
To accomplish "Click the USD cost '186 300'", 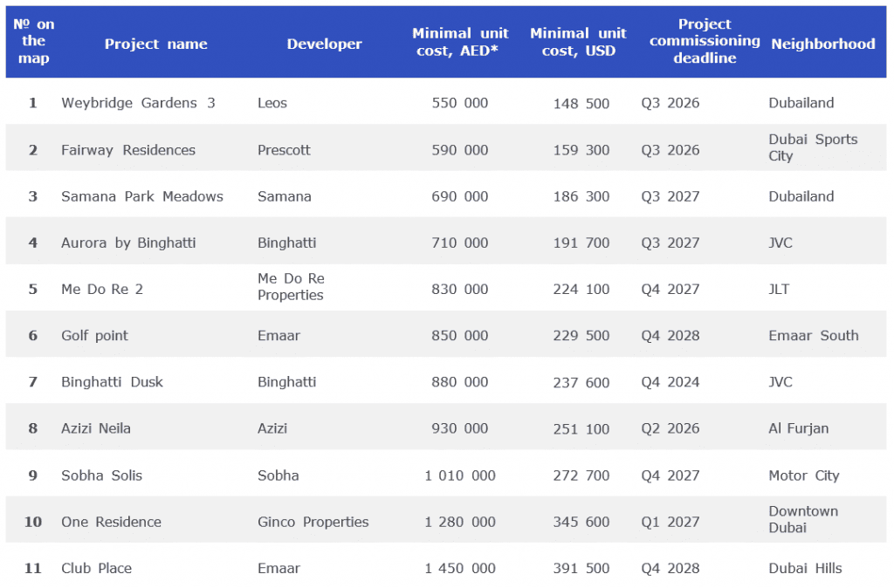I will pos(581,196).
